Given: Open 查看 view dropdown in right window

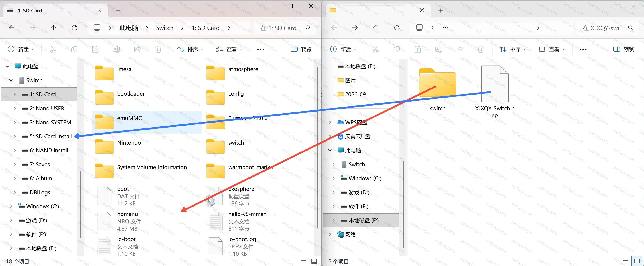Looking at the screenshot, I should pos(552,49).
